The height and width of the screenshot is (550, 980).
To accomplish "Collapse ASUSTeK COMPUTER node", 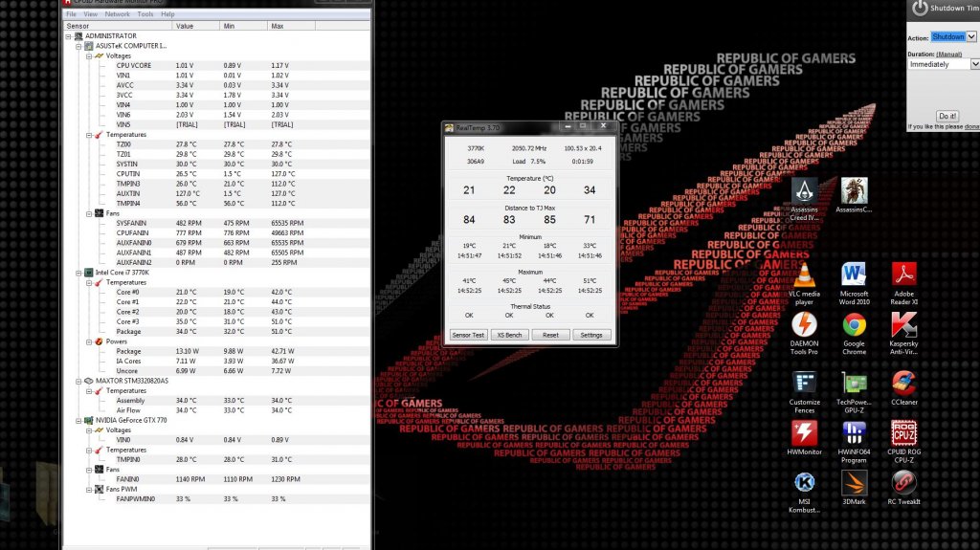I will pyautogui.click(x=78, y=46).
